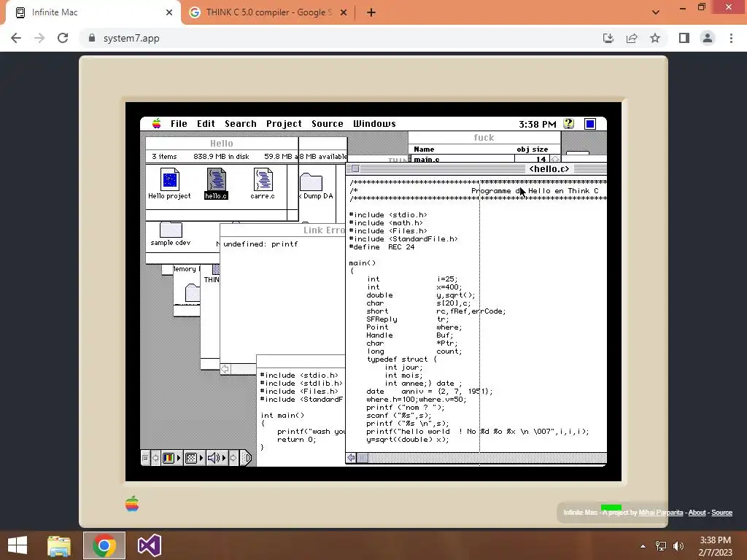The image size is (747, 560).
Task: Click the Link Errors window title
Action: click(x=324, y=230)
